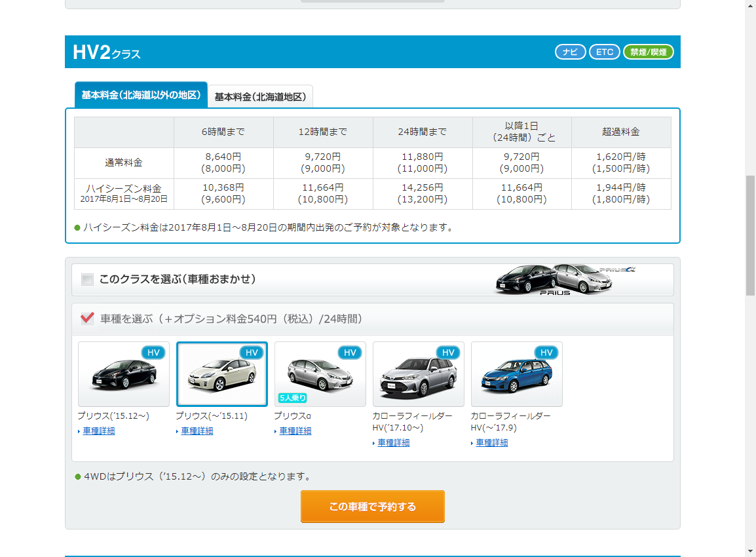Click the ナビ badge icon
Screen dimensions: 756x557
[x=570, y=52]
